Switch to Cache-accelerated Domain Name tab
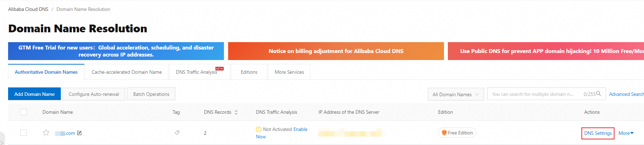The height and width of the screenshot is (145, 644). [127, 72]
